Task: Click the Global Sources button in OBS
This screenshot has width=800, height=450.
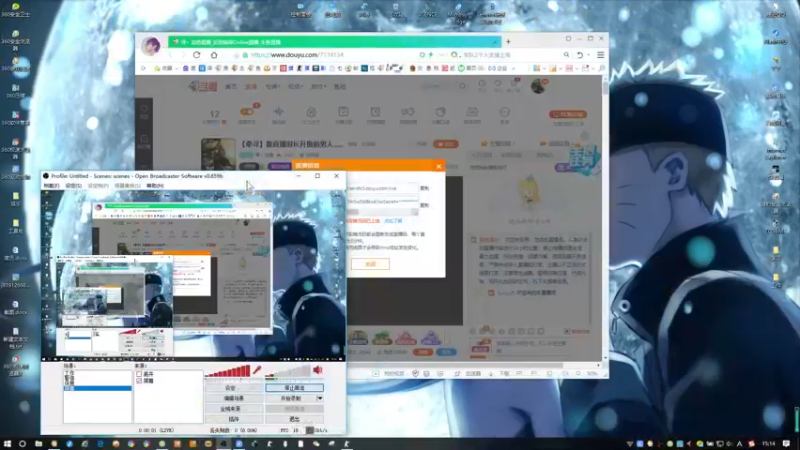Action: point(234,409)
